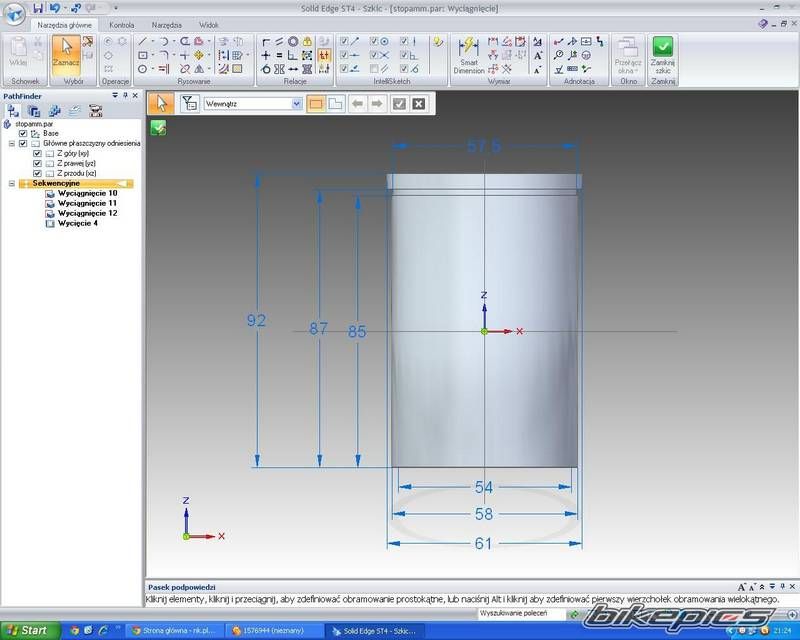Uncheck the Z przodu (xz) plane
The height and width of the screenshot is (640, 800).
pos(37,174)
